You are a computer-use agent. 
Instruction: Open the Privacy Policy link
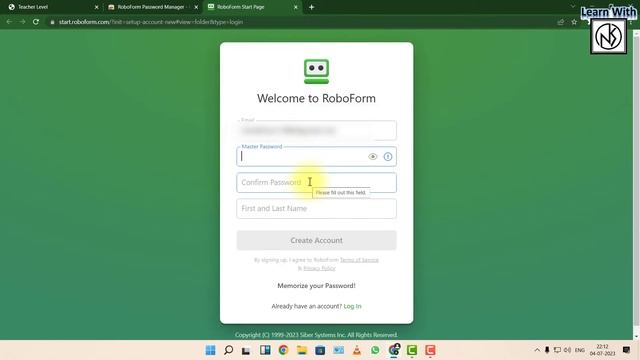[x=319, y=268]
